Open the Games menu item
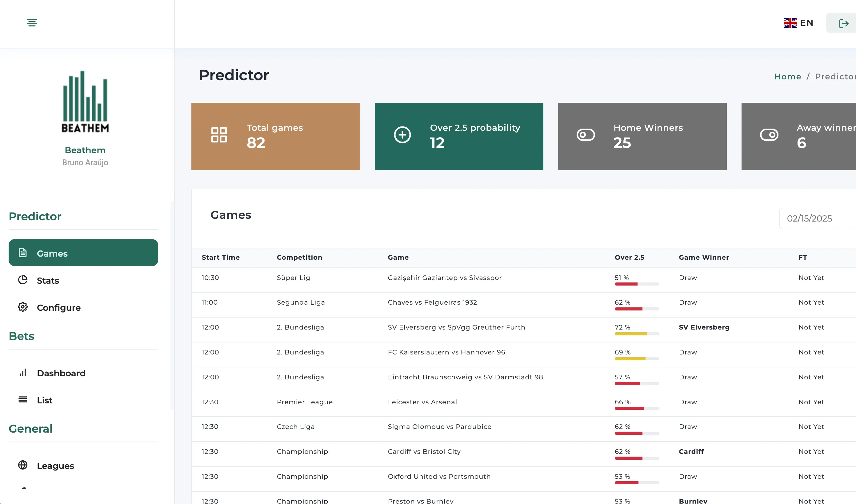The image size is (856, 504). [x=83, y=253]
